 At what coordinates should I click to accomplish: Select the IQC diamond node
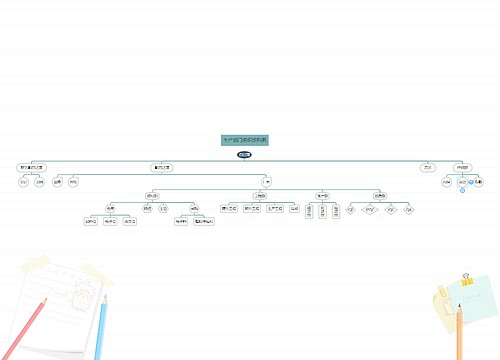point(391,210)
